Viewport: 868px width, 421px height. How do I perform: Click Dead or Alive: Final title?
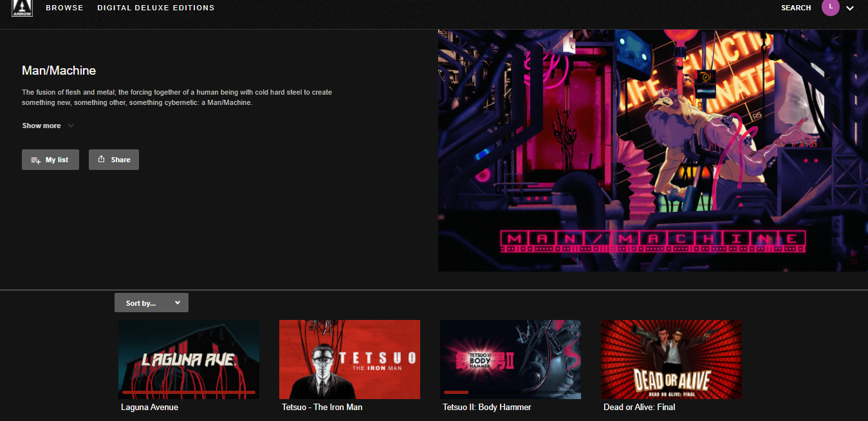[640, 407]
